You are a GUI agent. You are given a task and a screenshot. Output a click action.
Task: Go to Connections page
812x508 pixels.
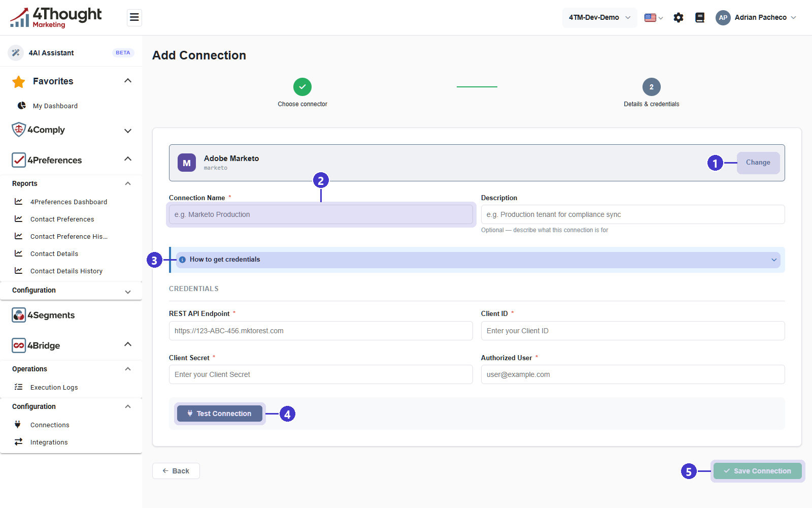(50, 425)
